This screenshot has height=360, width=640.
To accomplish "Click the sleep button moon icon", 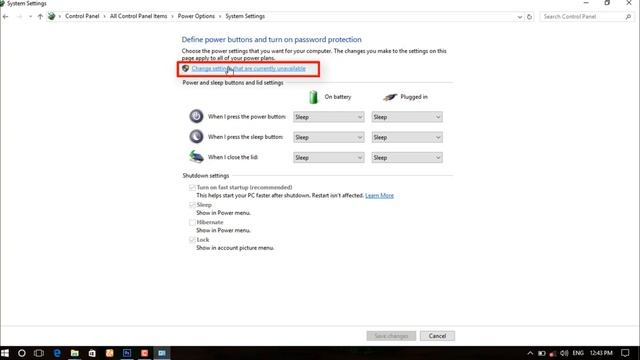I will (x=196, y=136).
